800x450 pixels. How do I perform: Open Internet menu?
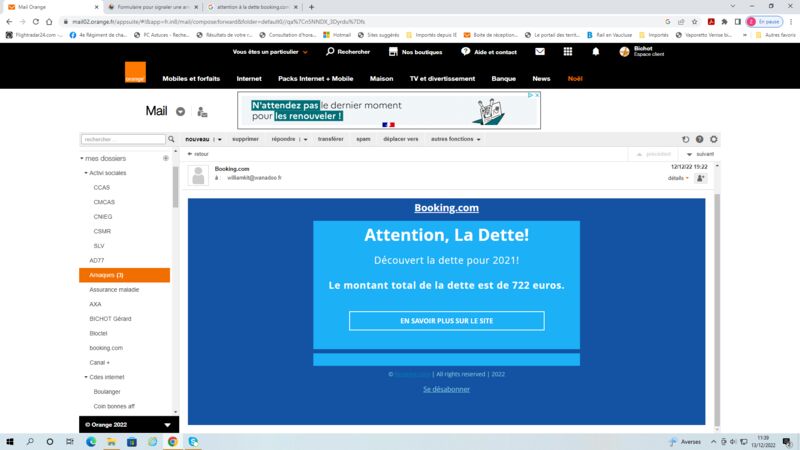[x=249, y=79]
